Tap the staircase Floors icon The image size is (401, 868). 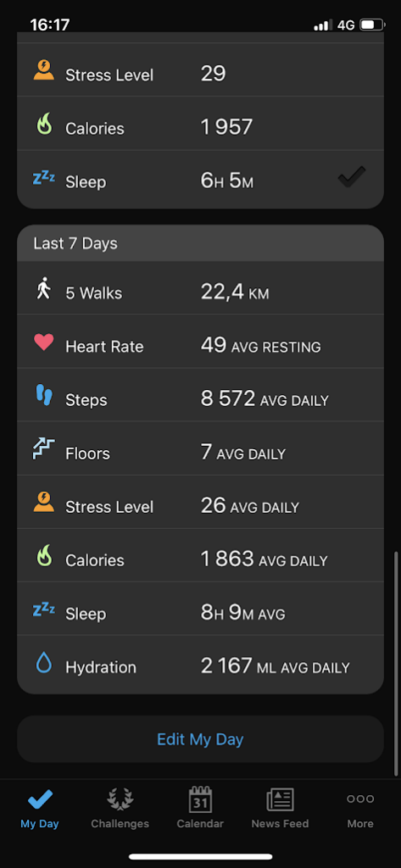click(x=44, y=449)
